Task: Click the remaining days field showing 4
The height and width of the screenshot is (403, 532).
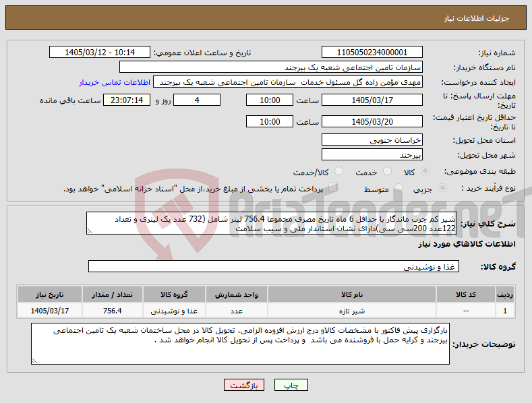Action: [x=197, y=100]
